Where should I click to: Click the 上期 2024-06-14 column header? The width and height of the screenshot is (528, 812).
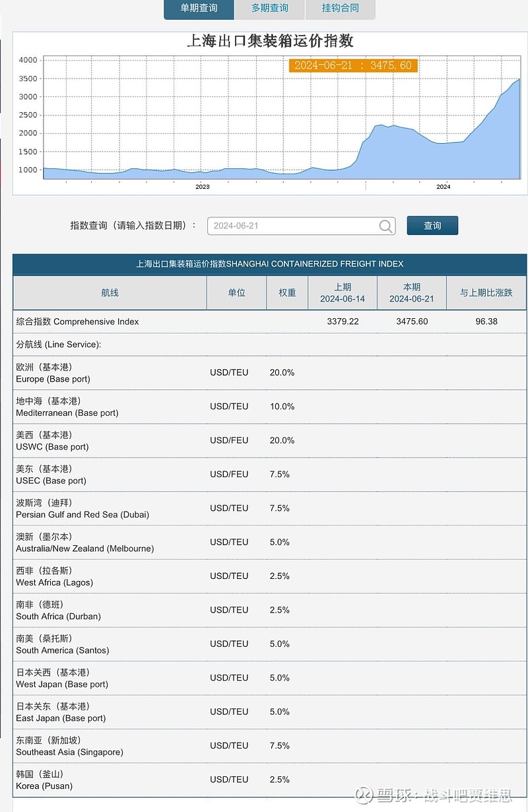tap(342, 292)
